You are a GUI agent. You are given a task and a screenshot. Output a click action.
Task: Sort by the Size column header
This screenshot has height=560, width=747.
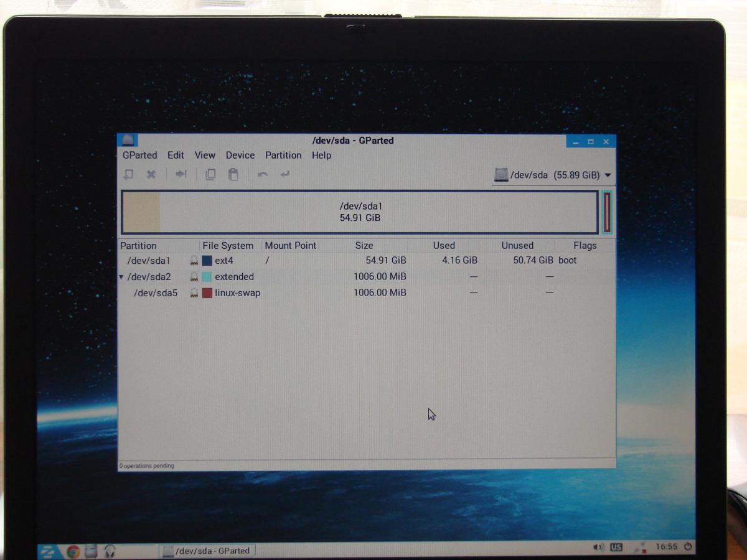tap(364, 246)
